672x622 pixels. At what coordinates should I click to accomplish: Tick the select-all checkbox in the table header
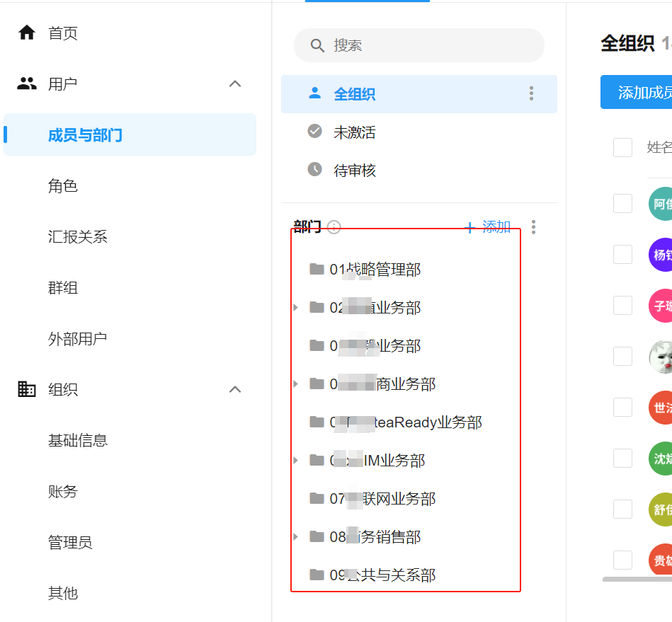tap(622, 147)
